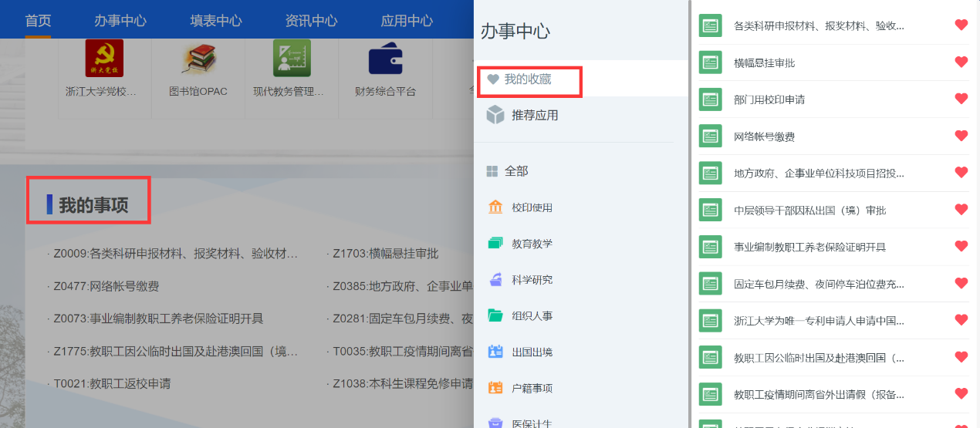Open T0035:教职工疫情期间离省 link
Screen dimensions: 980x428
(402, 351)
